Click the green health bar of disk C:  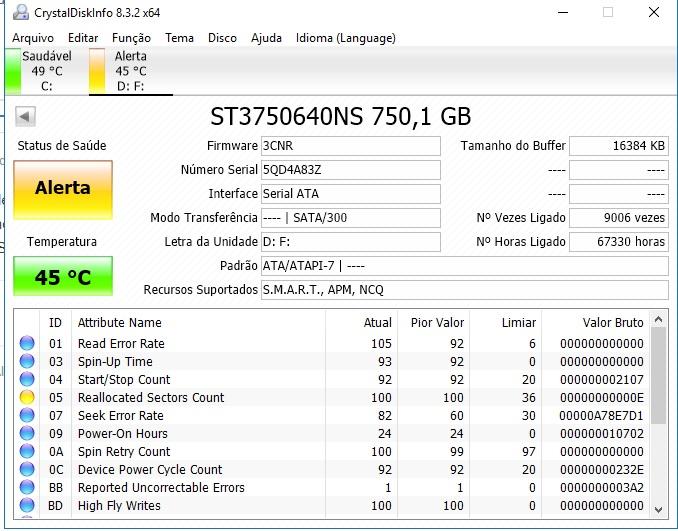click(13, 71)
